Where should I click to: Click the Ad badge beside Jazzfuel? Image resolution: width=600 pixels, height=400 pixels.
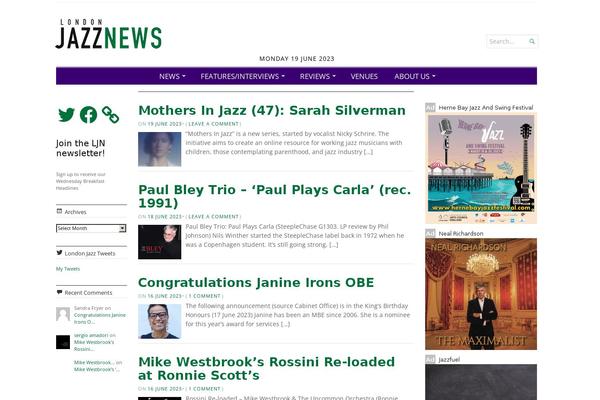point(430,359)
